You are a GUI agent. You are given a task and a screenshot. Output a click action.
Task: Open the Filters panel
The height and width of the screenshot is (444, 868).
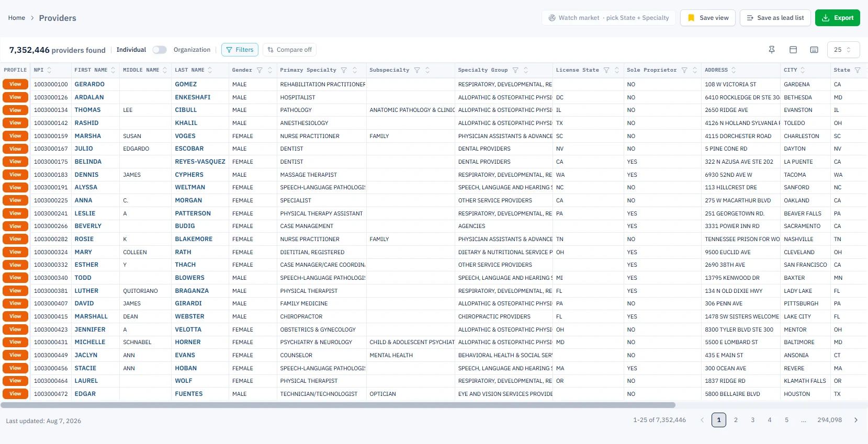pos(240,50)
